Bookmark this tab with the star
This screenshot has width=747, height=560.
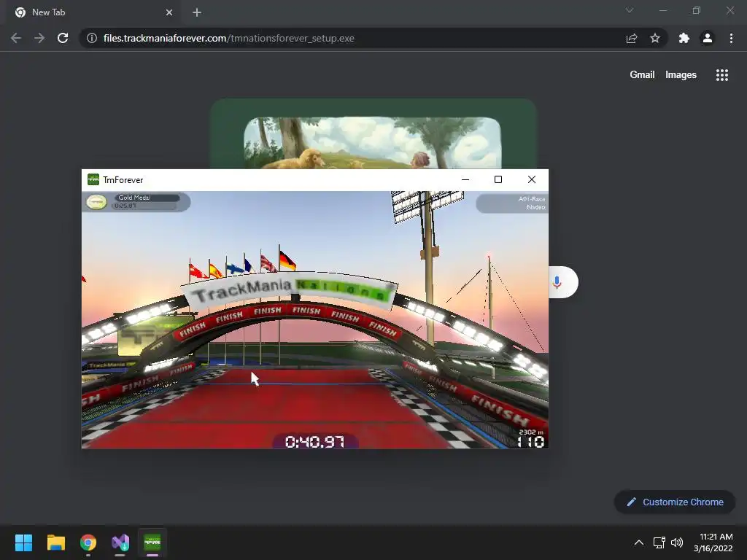click(x=655, y=38)
